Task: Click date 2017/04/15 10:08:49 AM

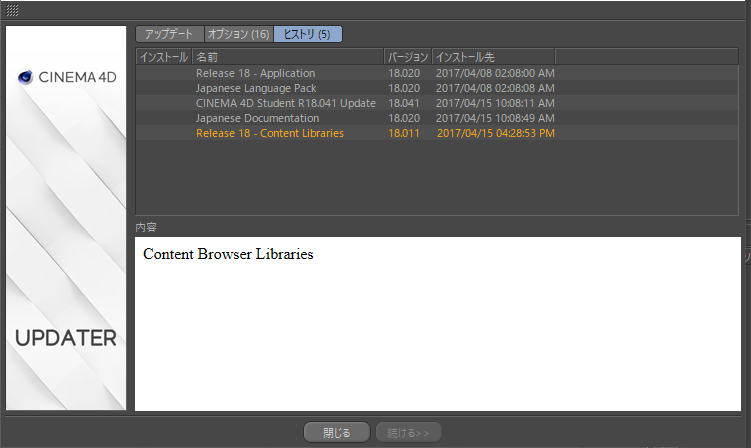Action: (x=495, y=118)
